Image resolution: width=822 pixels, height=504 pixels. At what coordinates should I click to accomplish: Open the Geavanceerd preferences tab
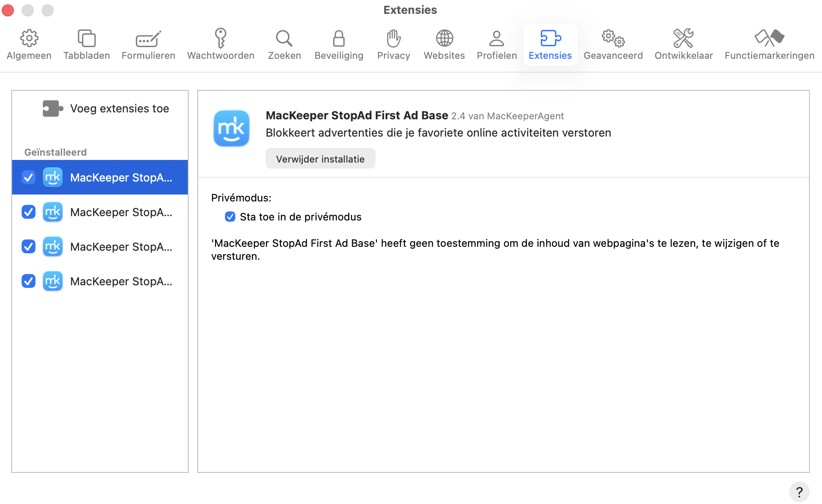[613, 38]
